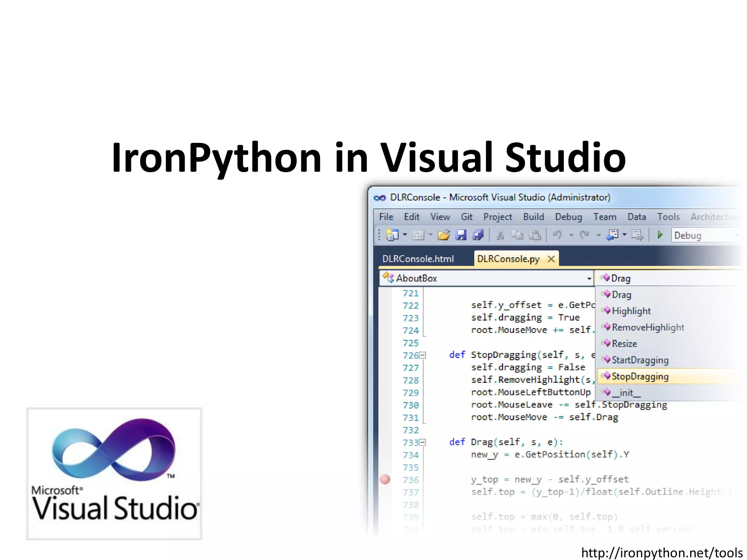Open the Git menu
The width and height of the screenshot is (747, 560).
click(467, 217)
